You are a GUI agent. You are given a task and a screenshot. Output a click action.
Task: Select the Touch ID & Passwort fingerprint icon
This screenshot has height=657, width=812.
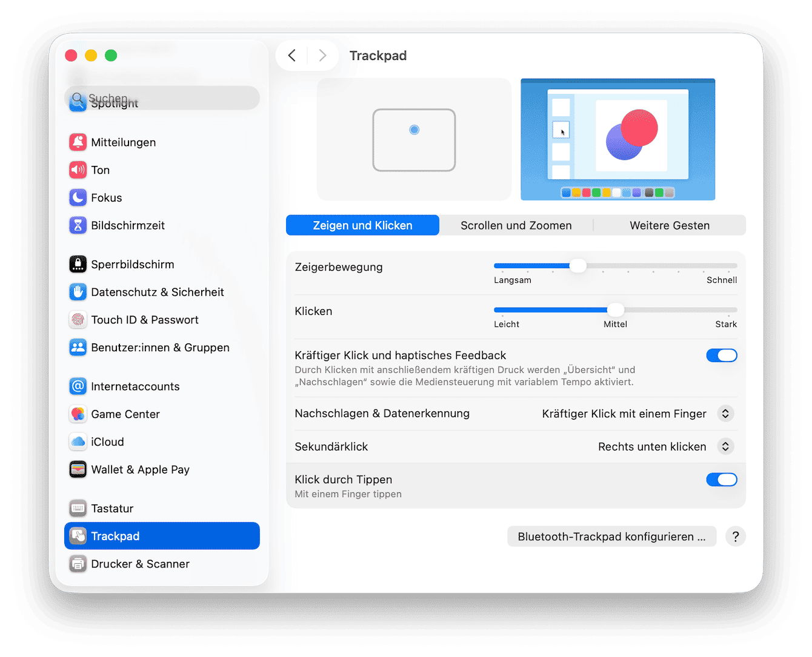point(78,320)
